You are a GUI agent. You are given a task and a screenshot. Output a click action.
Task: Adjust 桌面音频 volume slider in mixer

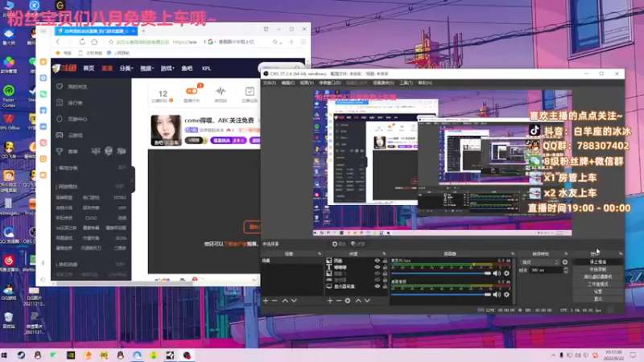[441, 294]
